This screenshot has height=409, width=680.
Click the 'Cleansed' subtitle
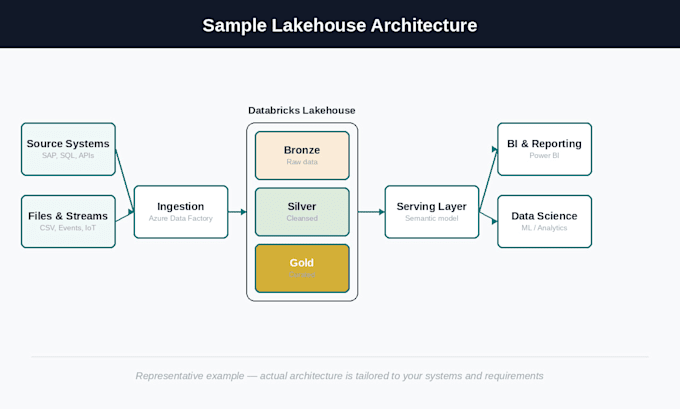(302, 218)
